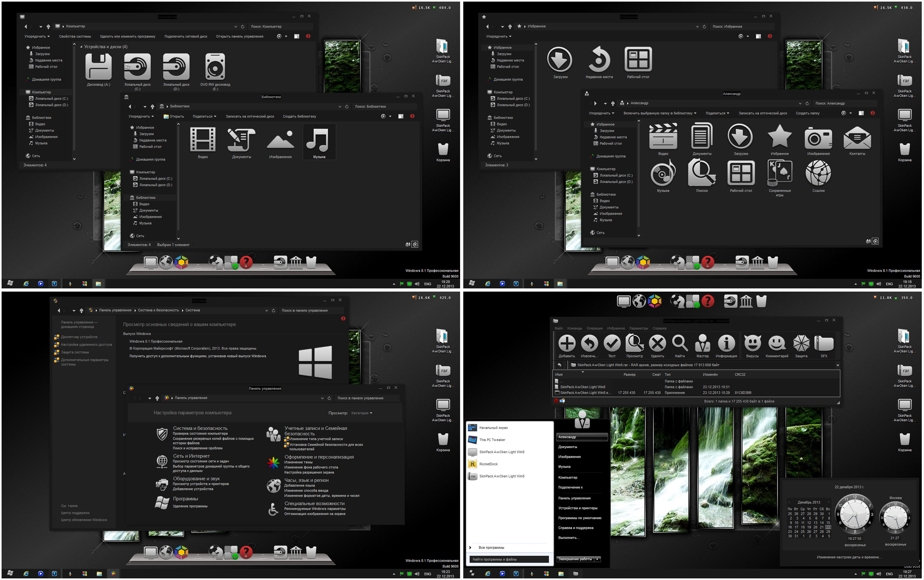Image resolution: width=924 pixels, height=580 pixels.
Task: Click Поиск: Библиотеки search box
Action: 385,107
